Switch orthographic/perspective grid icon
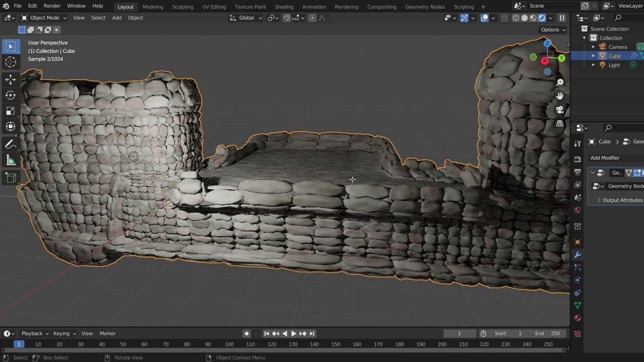 [x=560, y=123]
